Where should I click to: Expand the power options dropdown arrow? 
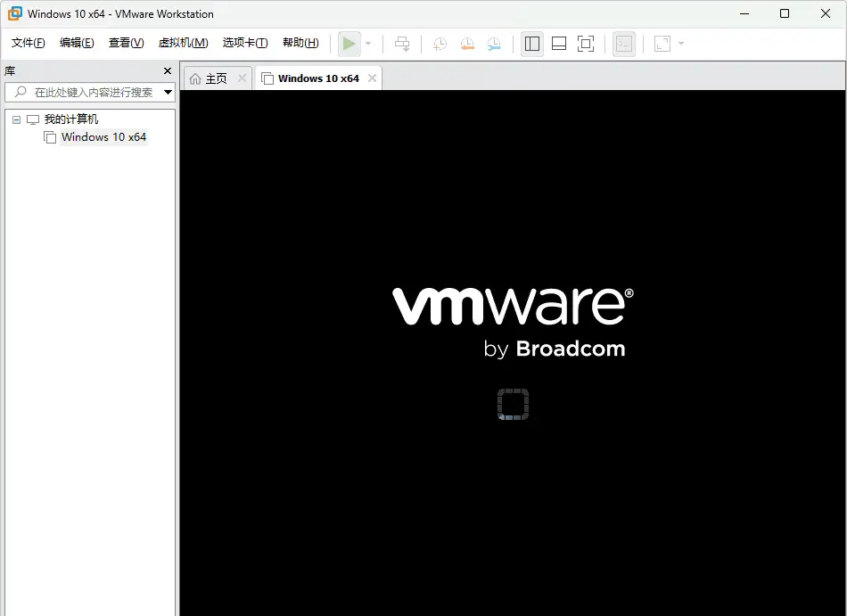pyautogui.click(x=368, y=44)
